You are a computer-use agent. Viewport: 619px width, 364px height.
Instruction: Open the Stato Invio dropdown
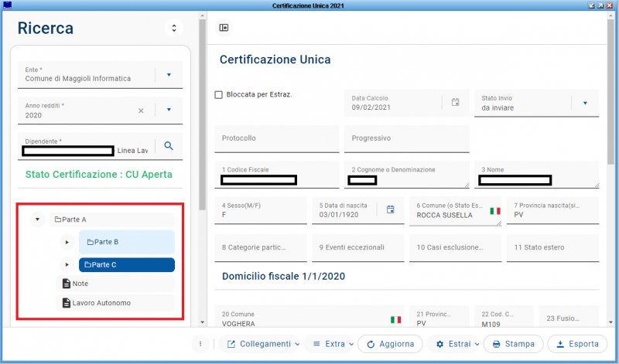[x=585, y=103]
